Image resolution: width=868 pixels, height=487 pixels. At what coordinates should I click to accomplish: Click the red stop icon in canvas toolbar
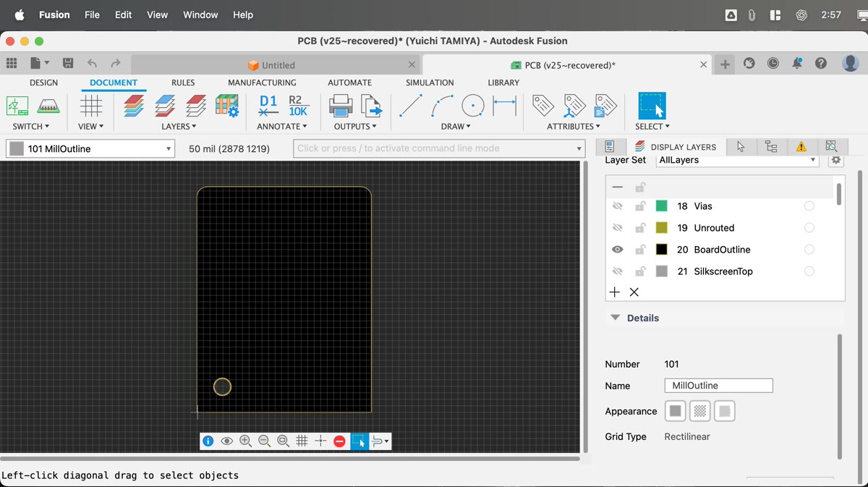point(339,441)
